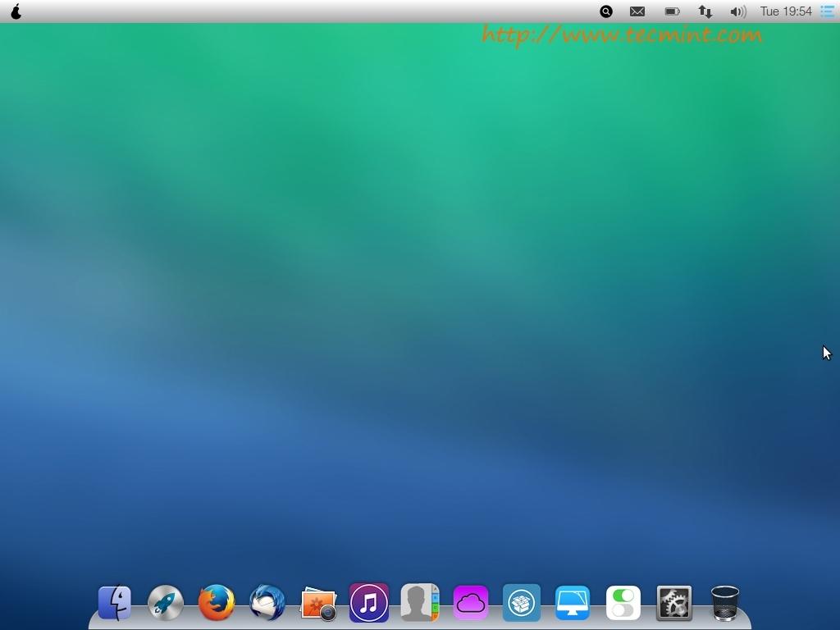Click the blue monitor icon in the dock
840x630 pixels.
pos(573,603)
